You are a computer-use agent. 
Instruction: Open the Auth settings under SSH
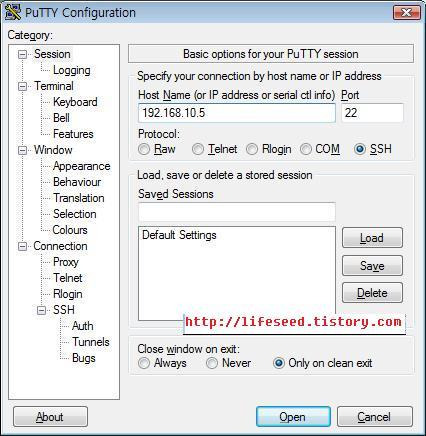click(x=83, y=326)
